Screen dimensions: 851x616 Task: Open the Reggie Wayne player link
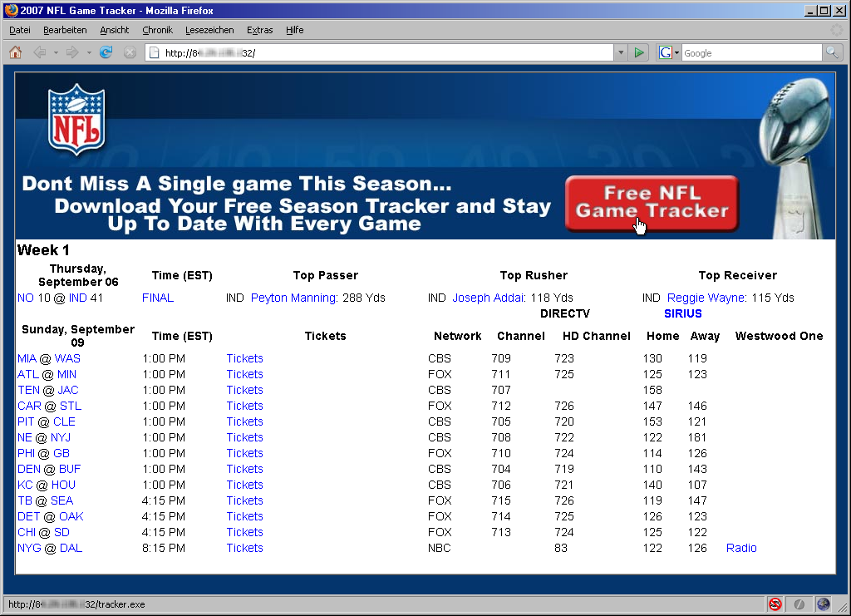point(706,298)
